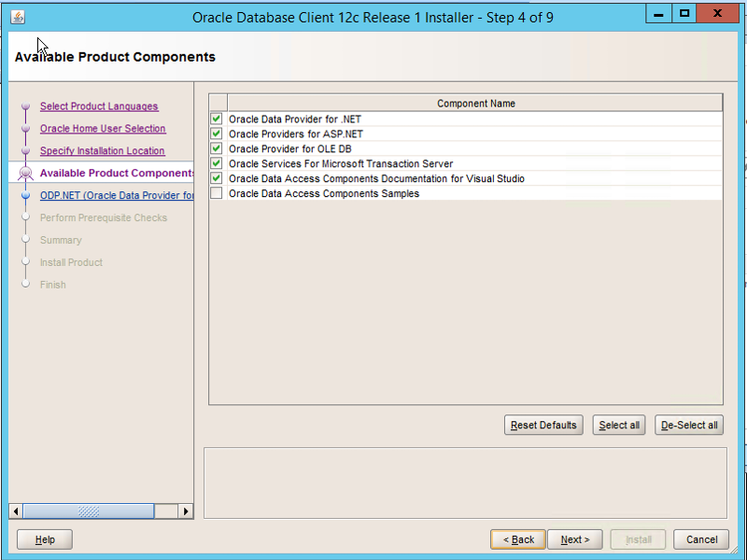Go back using the Back button
This screenshot has height=560, width=747.
(x=518, y=539)
